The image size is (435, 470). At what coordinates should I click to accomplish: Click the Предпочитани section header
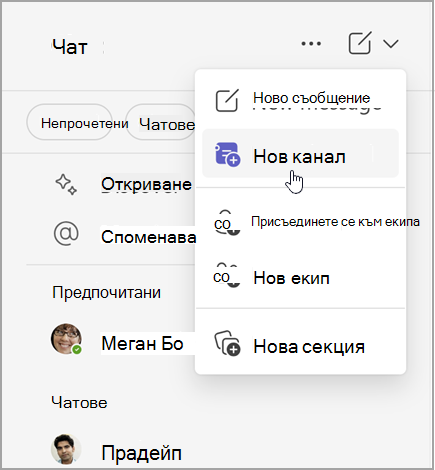click(107, 292)
